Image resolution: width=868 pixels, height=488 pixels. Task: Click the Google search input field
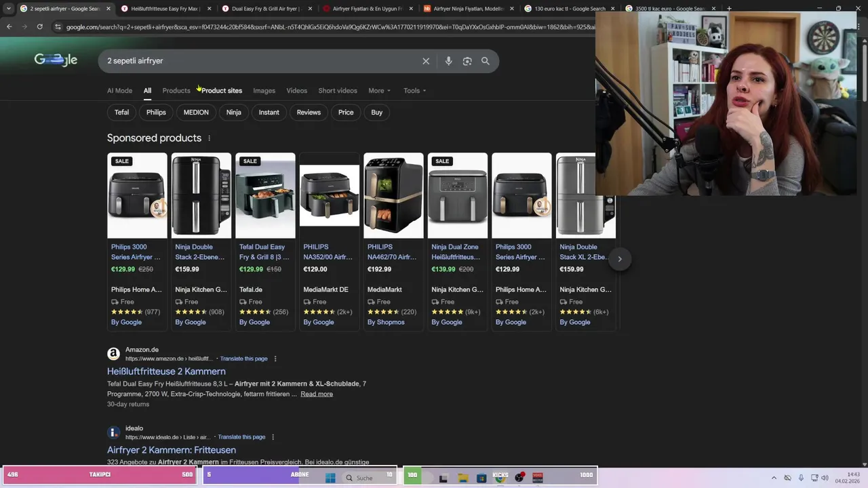click(x=261, y=61)
